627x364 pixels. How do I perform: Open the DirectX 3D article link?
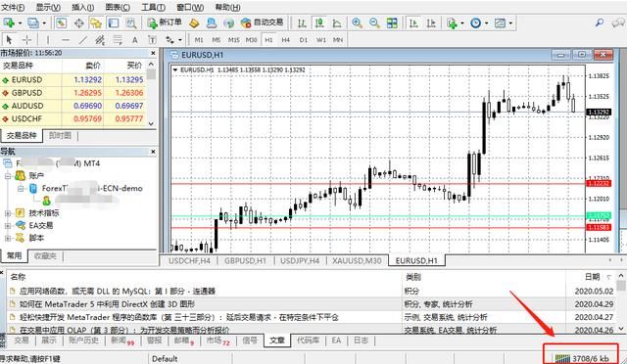pos(107,304)
